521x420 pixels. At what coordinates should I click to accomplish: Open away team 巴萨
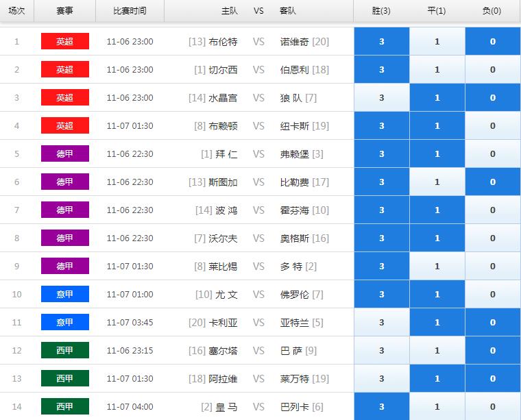[x=291, y=350]
